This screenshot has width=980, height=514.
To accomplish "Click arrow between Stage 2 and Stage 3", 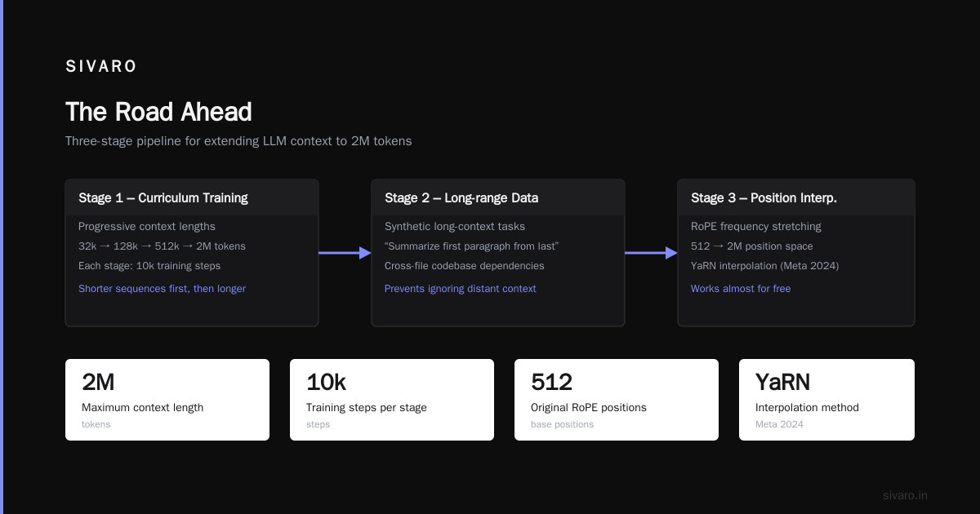I will click(651, 253).
